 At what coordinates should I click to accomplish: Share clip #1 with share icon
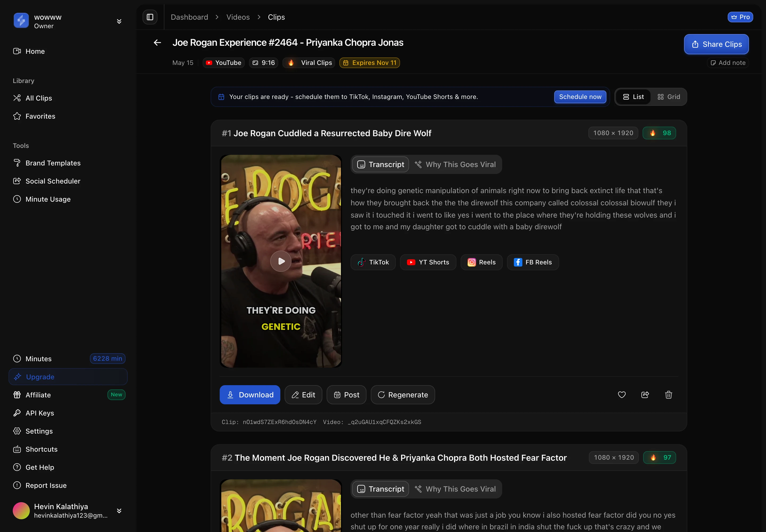(x=645, y=395)
